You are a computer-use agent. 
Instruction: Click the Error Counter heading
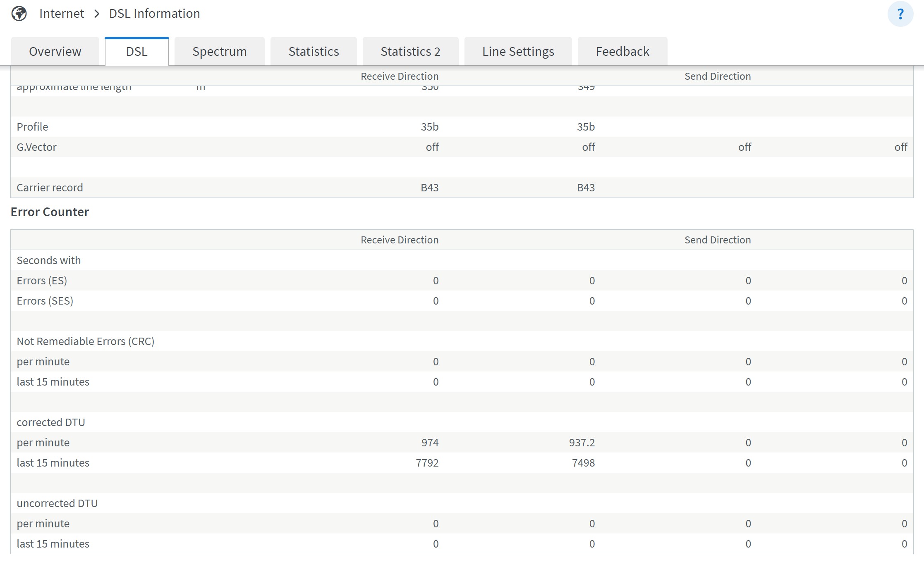(50, 212)
